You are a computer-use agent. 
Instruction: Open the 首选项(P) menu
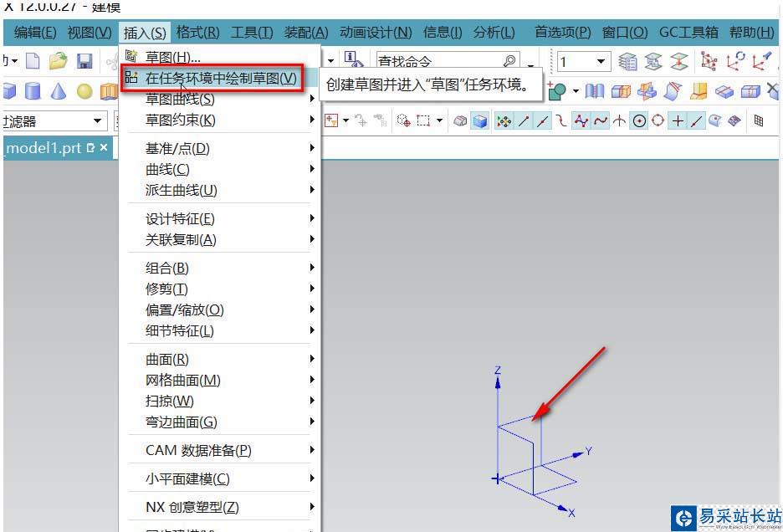point(563,33)
